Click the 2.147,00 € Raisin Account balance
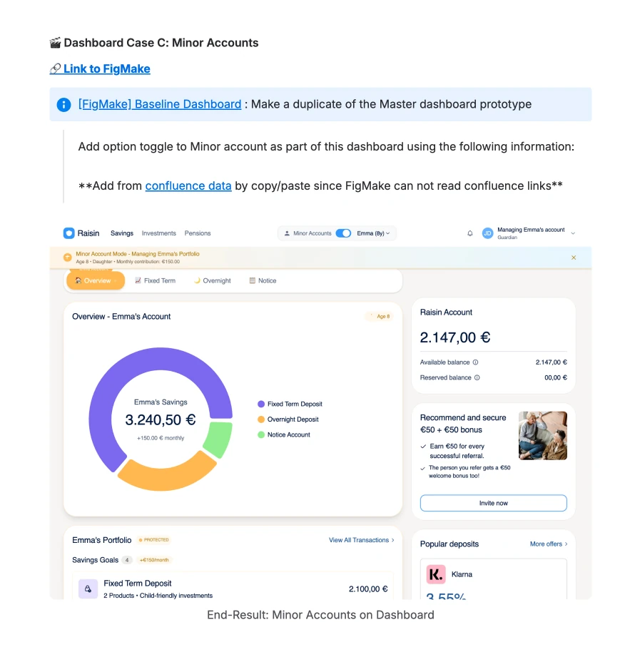 pyautogui.click(x=454, y=337)
